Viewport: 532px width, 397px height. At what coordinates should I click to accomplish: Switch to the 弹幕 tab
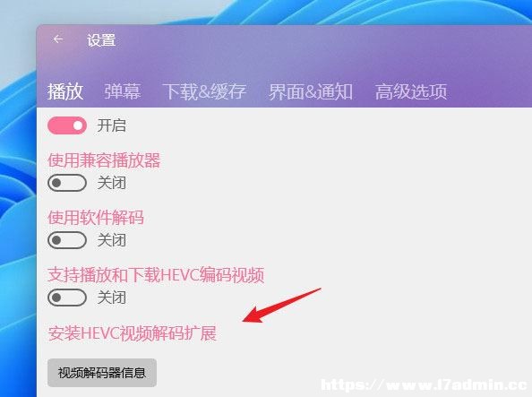coord(122,91)
